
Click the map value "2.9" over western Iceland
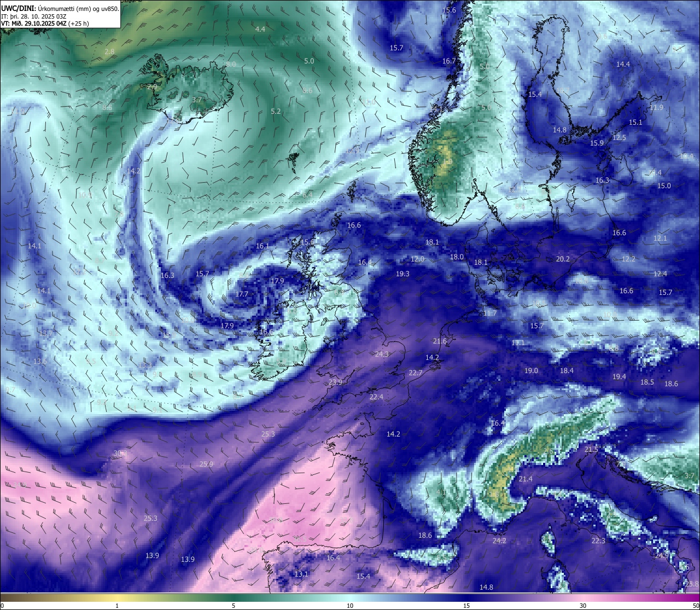pyautogui.click(x=152, y=86)
